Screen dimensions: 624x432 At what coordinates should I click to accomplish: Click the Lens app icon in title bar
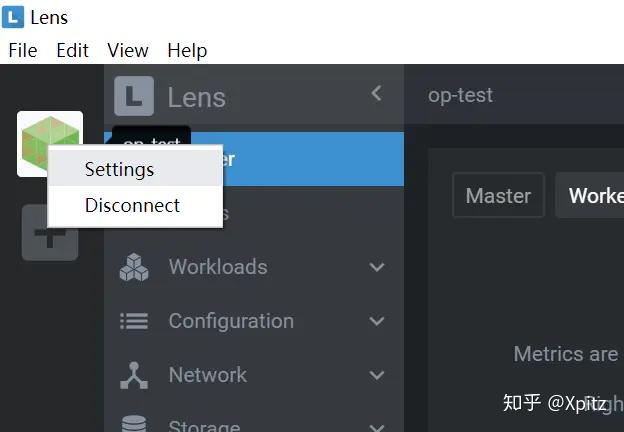(13, 18)
